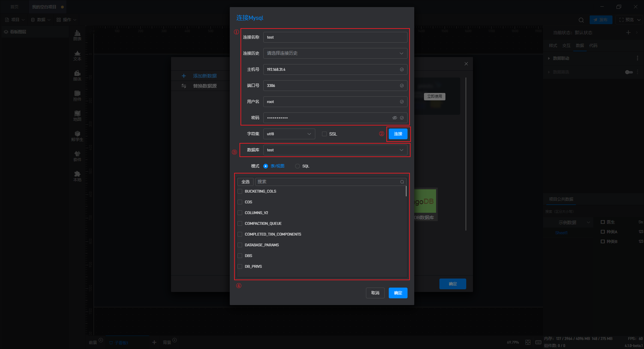Open the 数据 menu in top toolbar
The width and height of the screenshot is (644, 349).
[x=41, y=20]
